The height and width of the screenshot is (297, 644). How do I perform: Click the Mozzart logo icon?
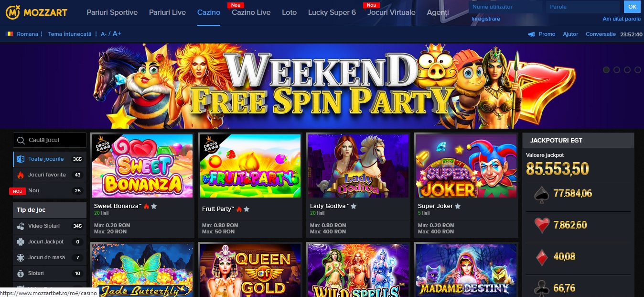tap(12, 12)
